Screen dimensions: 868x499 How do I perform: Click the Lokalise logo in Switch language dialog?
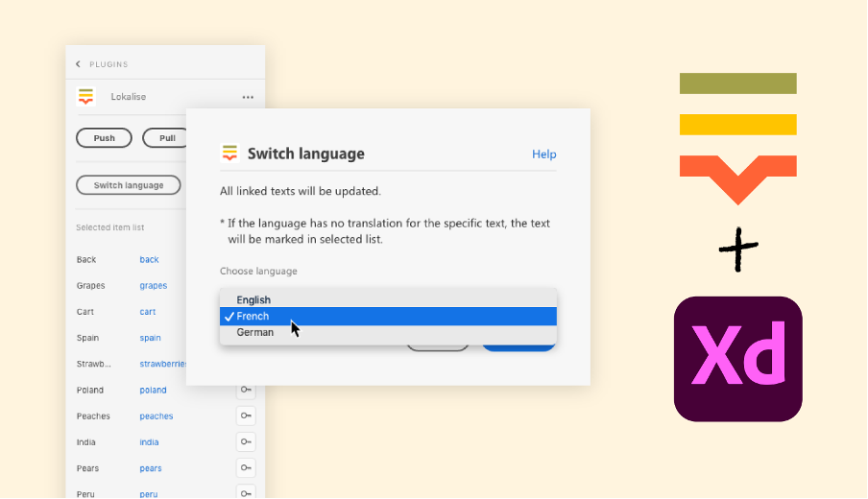pos(229,153)
